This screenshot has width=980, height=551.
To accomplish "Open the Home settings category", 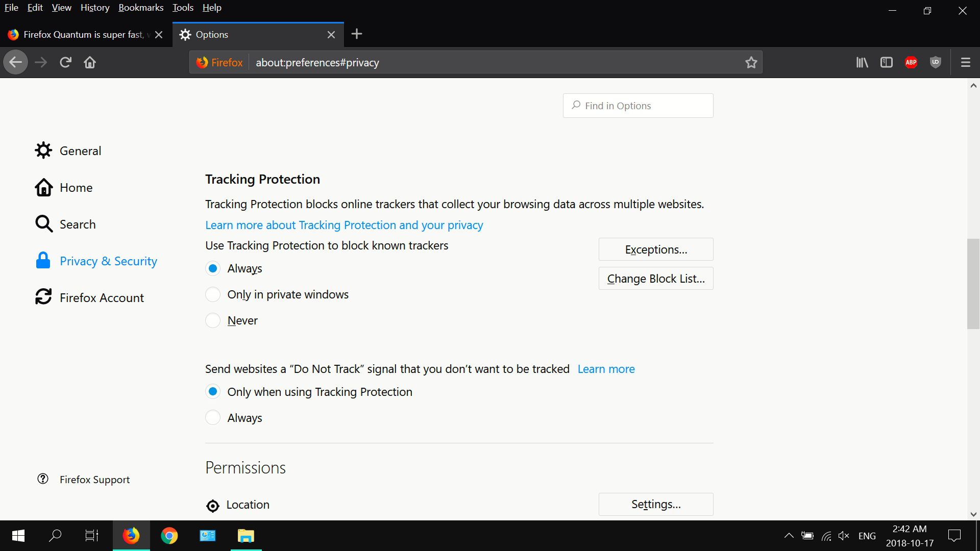I will point(64,187).
